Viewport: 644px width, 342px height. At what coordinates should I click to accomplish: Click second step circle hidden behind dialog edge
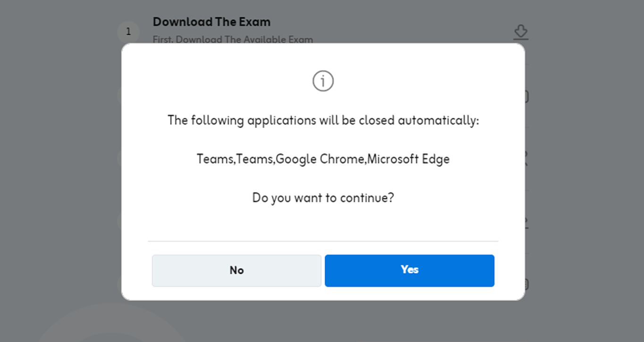(x=119, y=95)
